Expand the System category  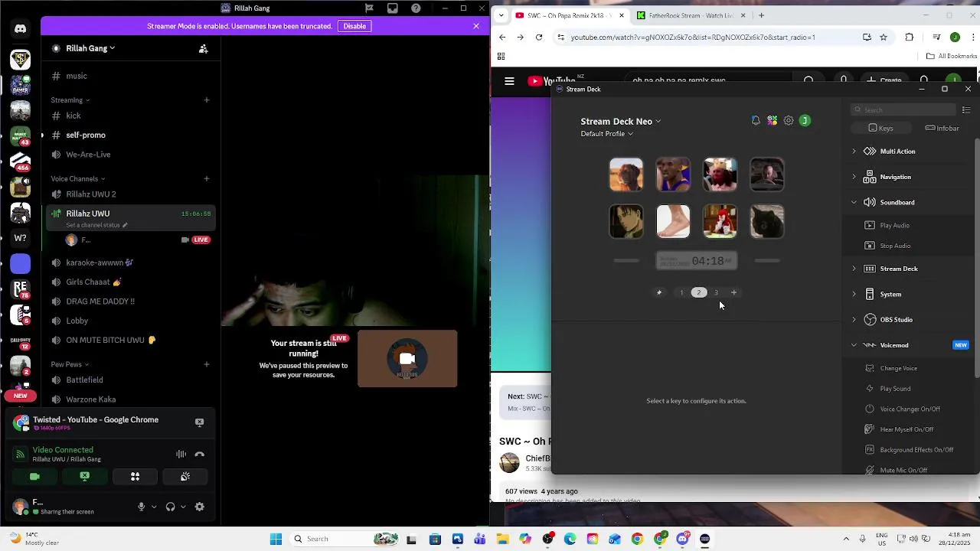pos(854,294)
